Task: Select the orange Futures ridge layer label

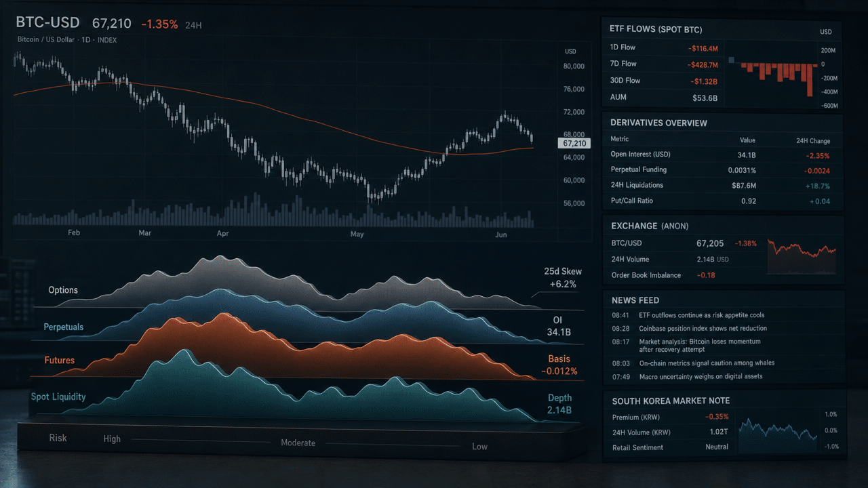Action: coord(60,361)
